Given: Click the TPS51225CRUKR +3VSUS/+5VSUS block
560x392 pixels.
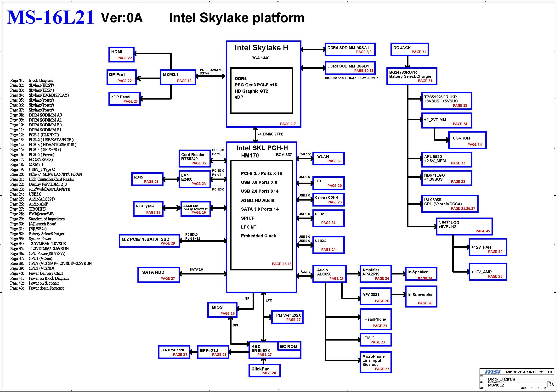Looking at the screenshot, I should point(447,101).
